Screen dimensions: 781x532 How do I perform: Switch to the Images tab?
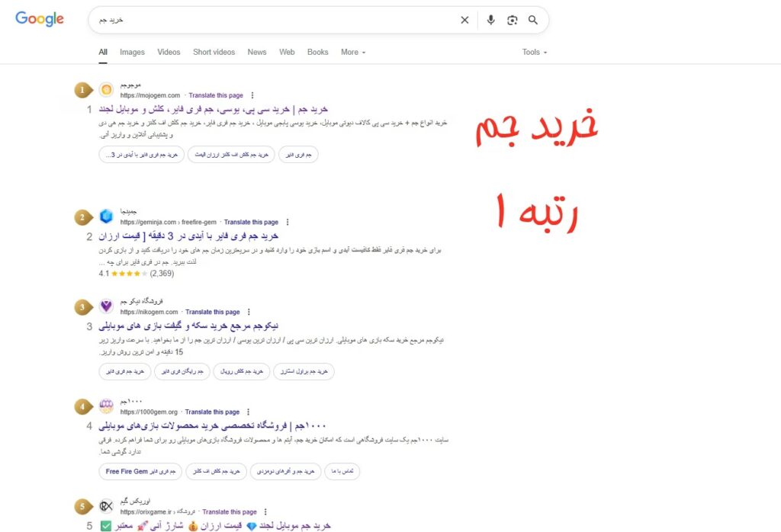pos(132,52)
